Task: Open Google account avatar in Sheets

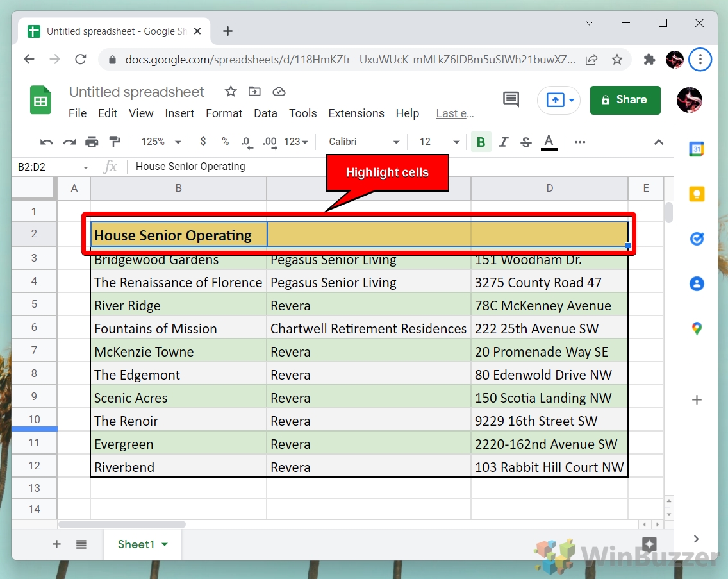Action: pyautogui.click(x=689, y=100)
